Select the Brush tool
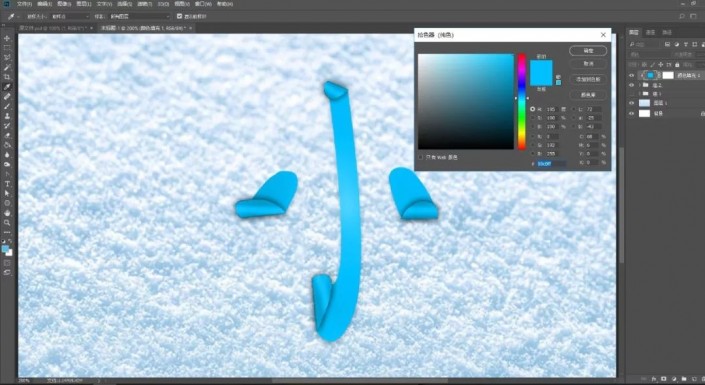This screenshot has width=705, height=385. point(7,107)
